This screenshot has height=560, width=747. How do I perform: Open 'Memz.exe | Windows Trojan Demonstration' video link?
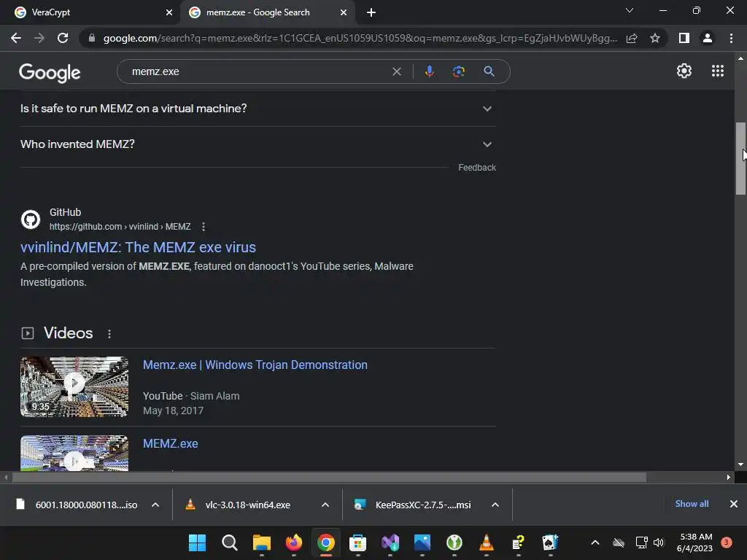pos(255,365)
